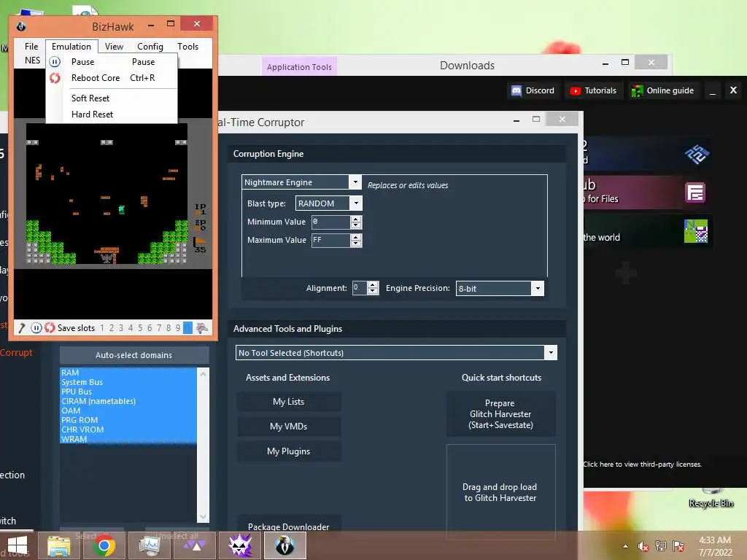Expand the Blast type RANDOM dropdown

tap(356, 203)
